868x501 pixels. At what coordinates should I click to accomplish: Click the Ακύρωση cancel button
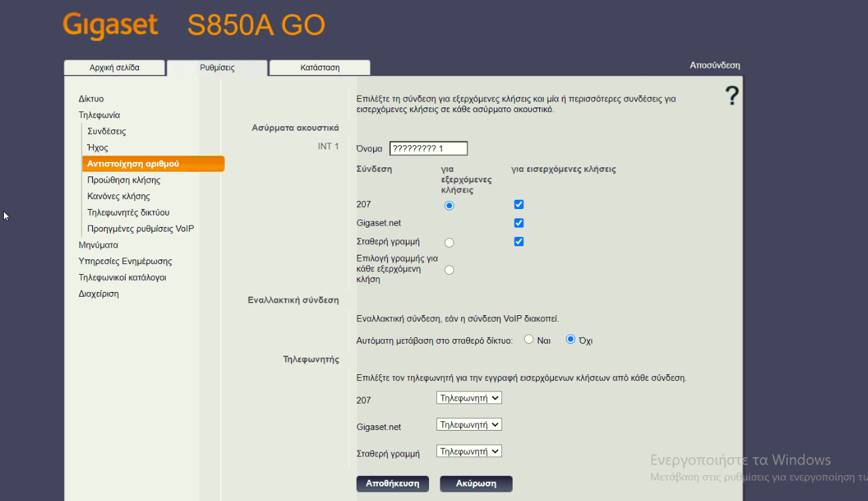click(476, 484)
